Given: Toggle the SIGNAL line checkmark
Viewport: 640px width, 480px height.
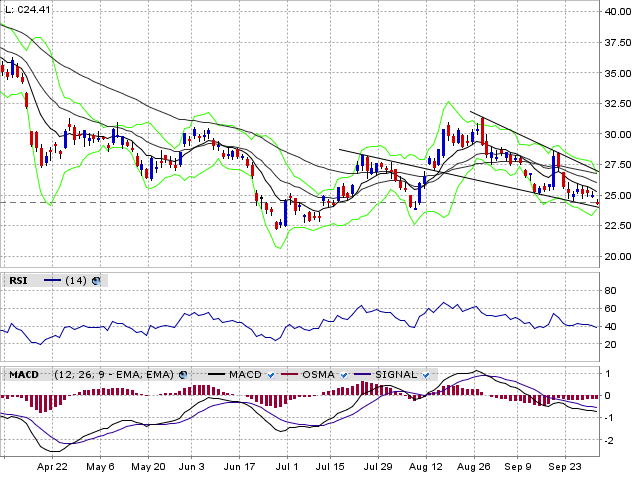Looking at the screenshot, I should tap(426, 374).
